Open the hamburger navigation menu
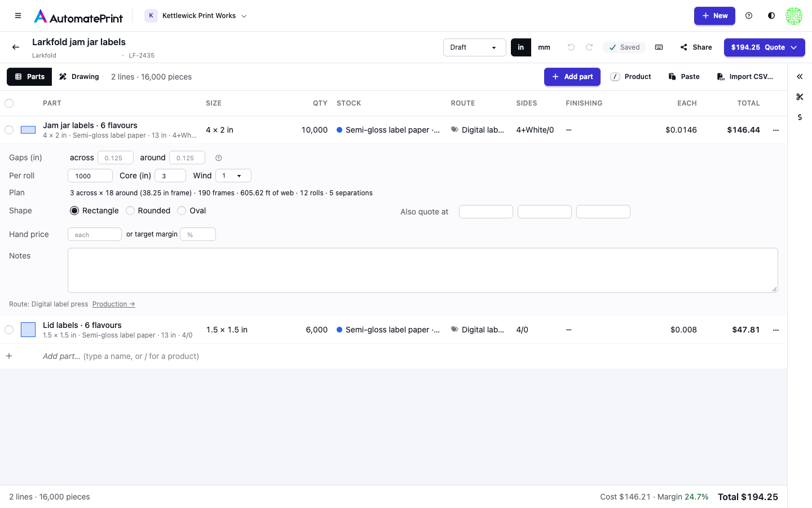This screenshot has width=812, height=508. tap(18, 16)
